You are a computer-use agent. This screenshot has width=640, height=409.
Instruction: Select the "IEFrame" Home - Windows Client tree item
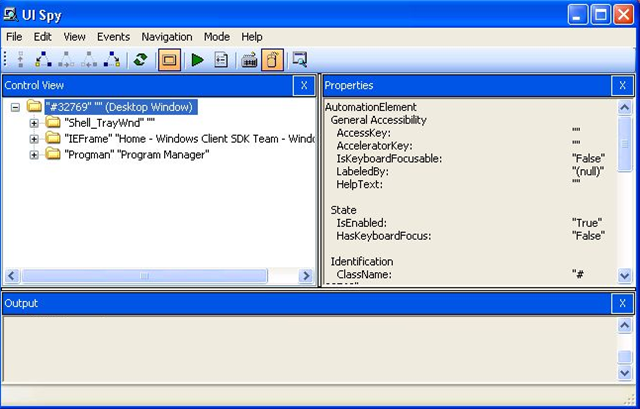point(190,139)
